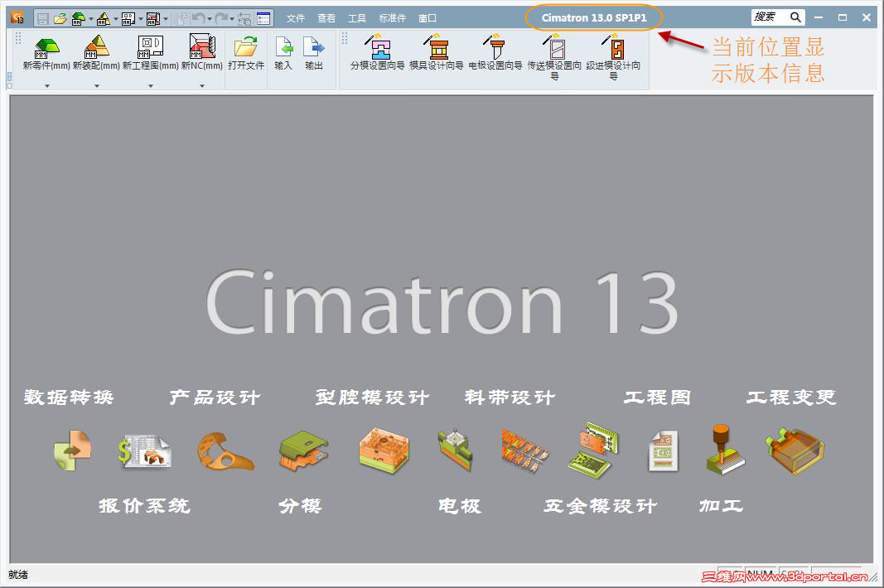The height and width of the screenshot is (588, 884).
Task: Create a new assembly with 新装配(mm)
Action: (96, 52)
